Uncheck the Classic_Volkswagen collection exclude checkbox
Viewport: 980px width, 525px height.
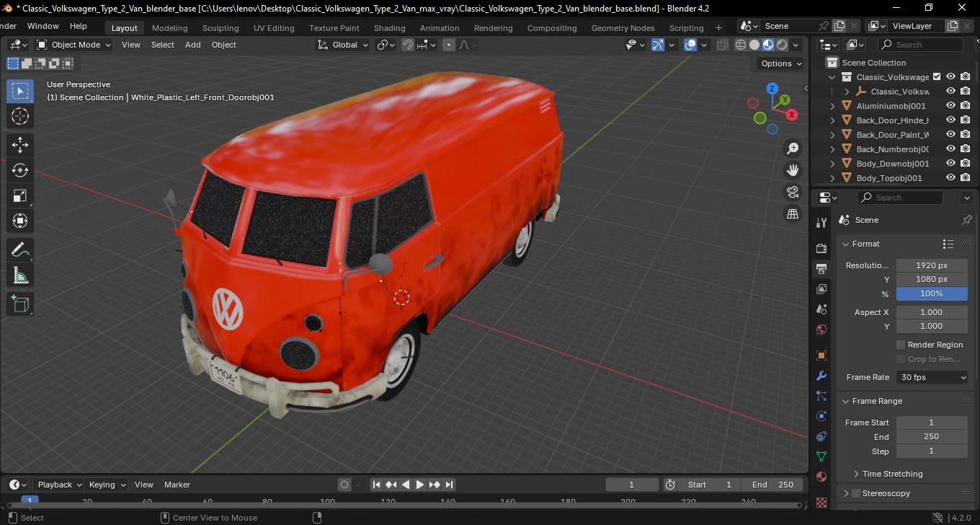tap(937, 77)
